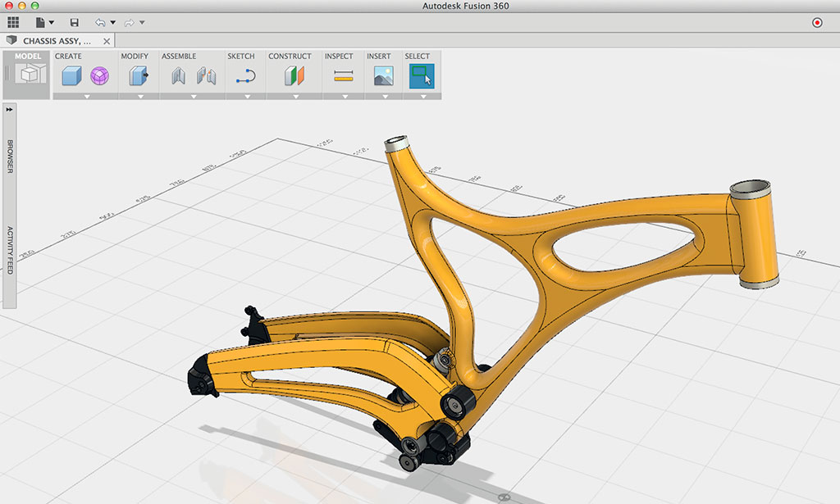
Task: Save the current design
Action: (74, 22)
